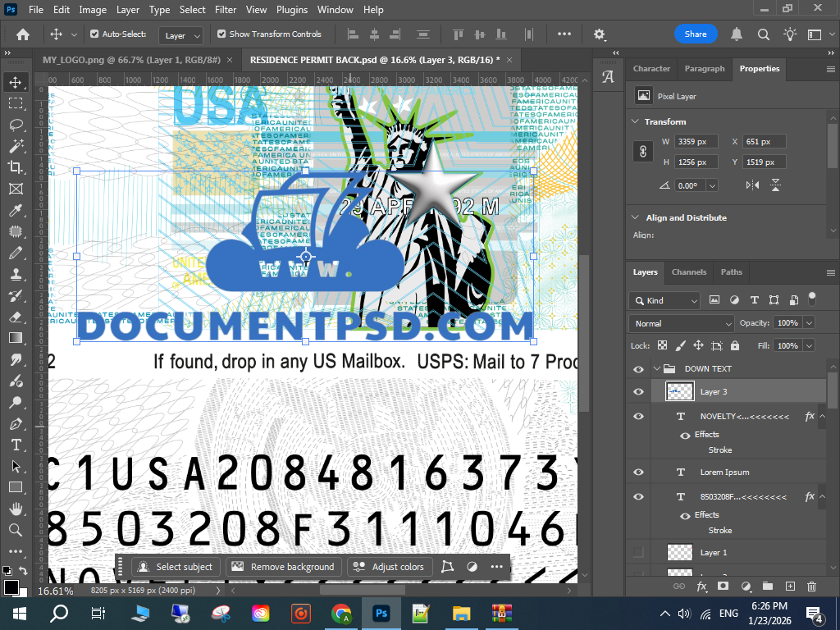Activate the Eraser tool
Image resolution: width=840 pixels, height=630 pixels.
(x=15, y=317)
